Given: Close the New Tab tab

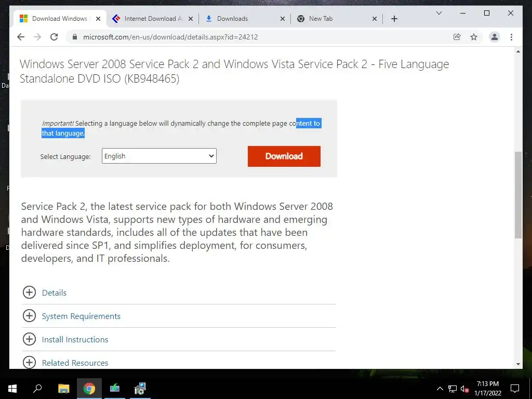Looking at the screenshot, I should tap(374, 19).
